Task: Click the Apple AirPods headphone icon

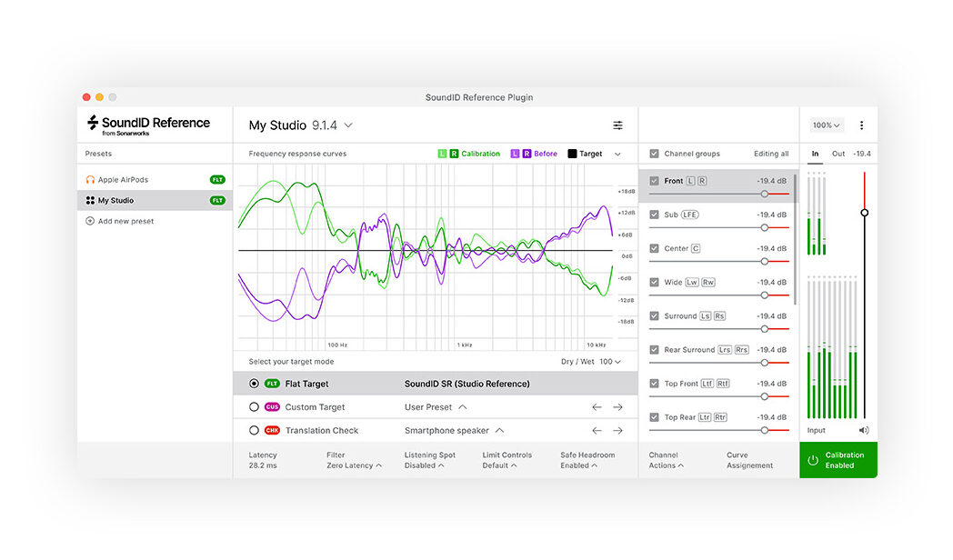Action: (x=90, y=180)
